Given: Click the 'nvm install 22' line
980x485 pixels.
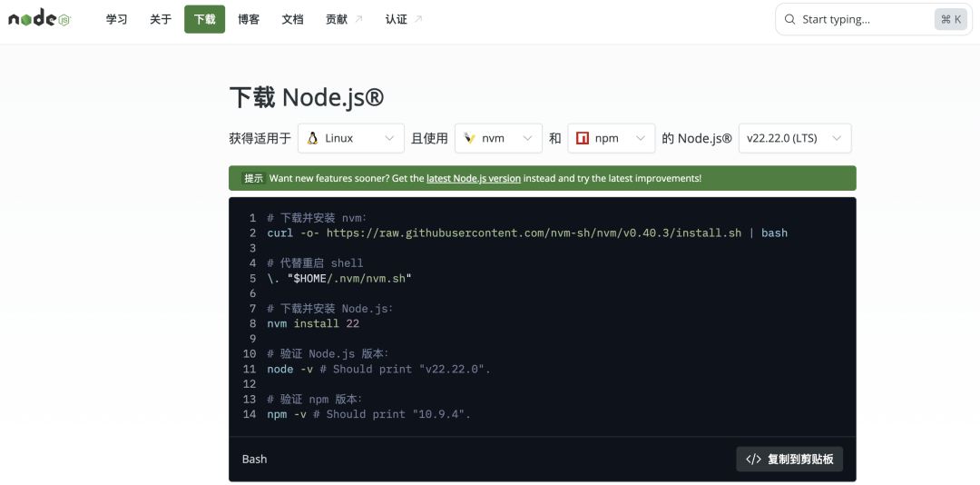Looking at the screenshot, I should coord(313,323).
